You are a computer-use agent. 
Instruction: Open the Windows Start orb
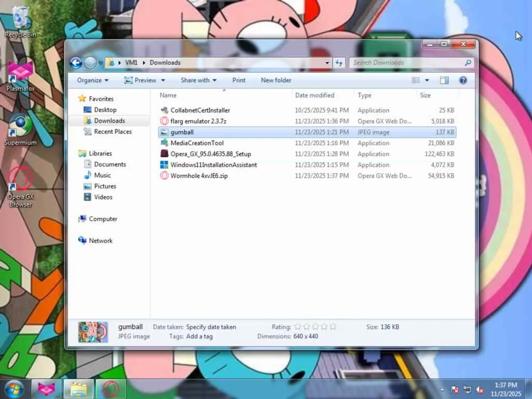click(x=14, y=389)
